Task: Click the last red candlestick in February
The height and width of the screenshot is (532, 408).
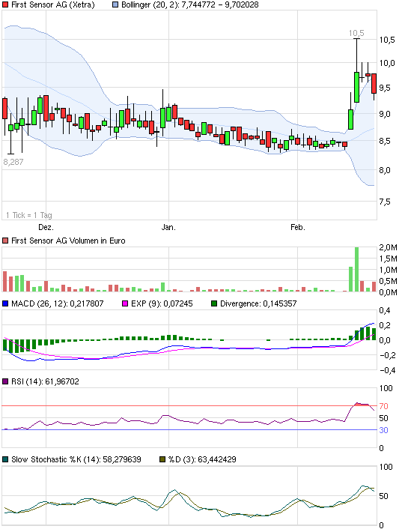Action: [x=374, y=83]
